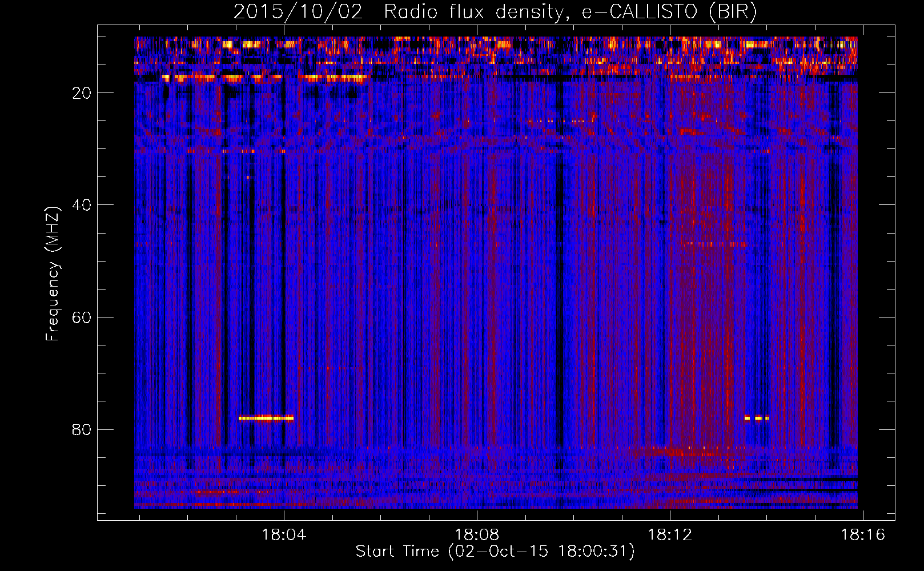Click the long yellow emission bar near 78 MHz
This screenshot has height=571, width=924.
click(x=266, y=418)
